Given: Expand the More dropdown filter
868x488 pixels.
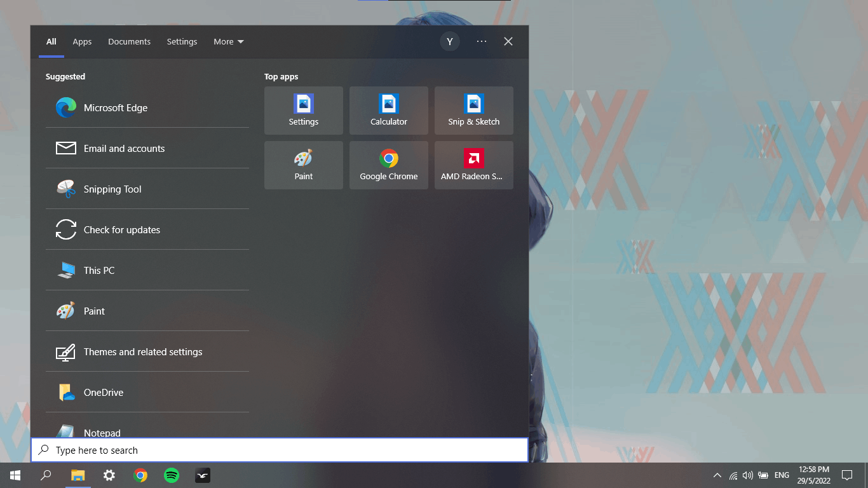Looking at the screenshot, I should pyautogui.click(x=229, y=41).
